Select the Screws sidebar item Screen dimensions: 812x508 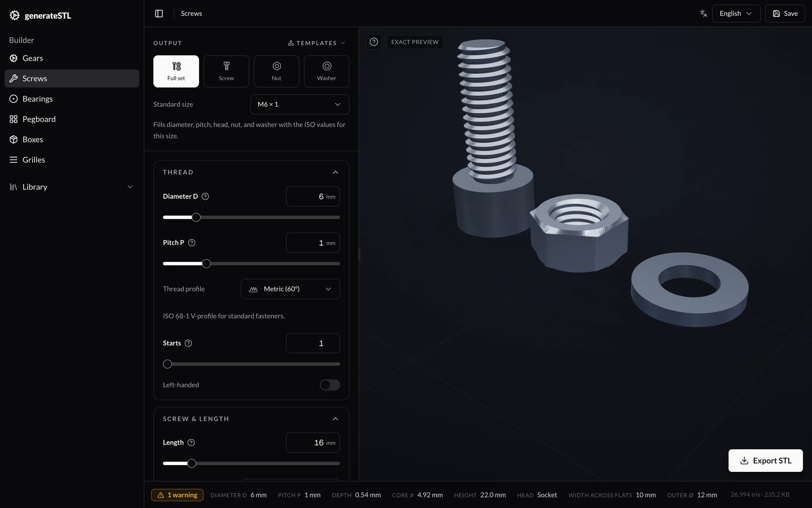[72, 79]
